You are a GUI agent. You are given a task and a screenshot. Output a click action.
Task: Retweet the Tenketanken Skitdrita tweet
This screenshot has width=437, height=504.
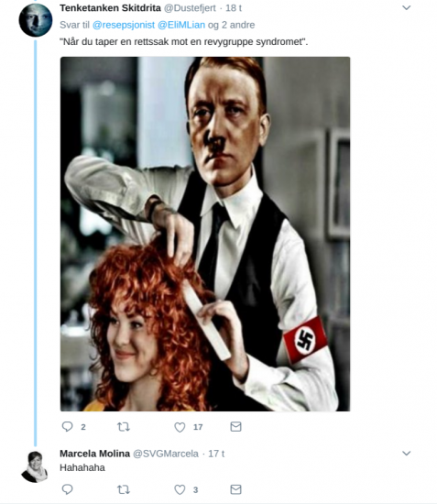tap(124, 426)
